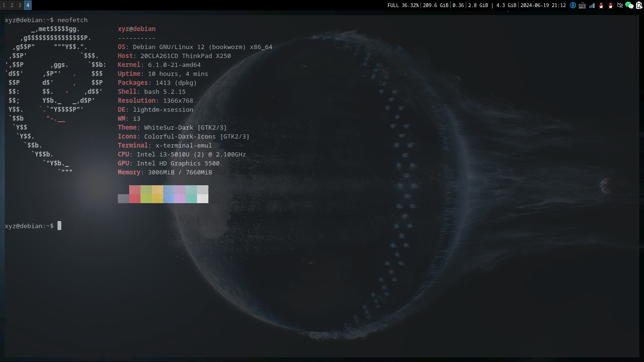Click the 'Theme: WhiteSur-Dark' line
Image resolution: width=644 pixels, height=362 pixels.
click(173, 127)
